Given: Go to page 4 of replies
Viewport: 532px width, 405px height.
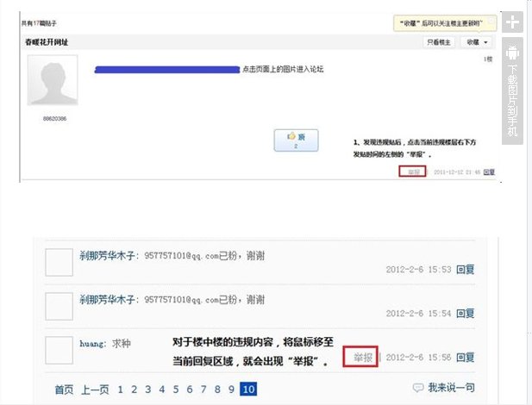Looking at the screenshot, I should (x=162, y=389).
